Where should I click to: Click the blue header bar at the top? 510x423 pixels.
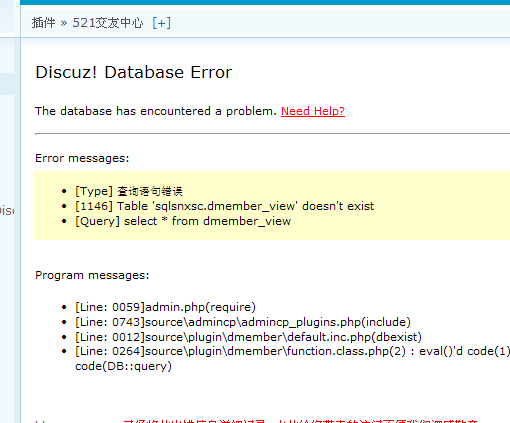[265, 2]
